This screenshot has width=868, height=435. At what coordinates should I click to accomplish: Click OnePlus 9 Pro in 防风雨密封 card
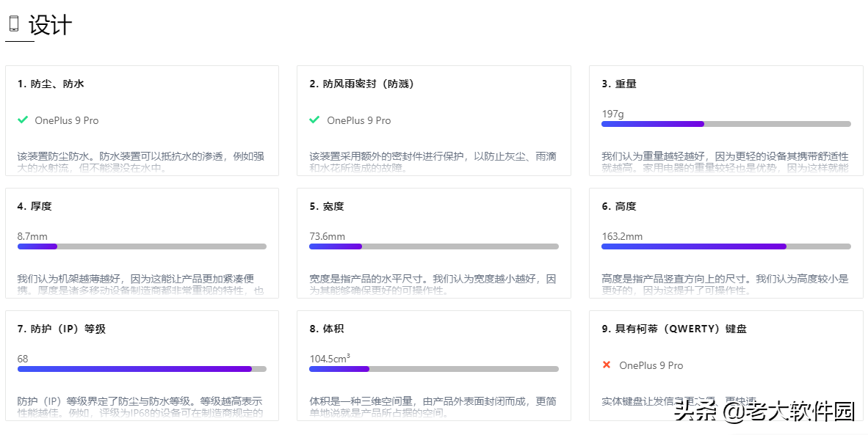coord(358,120)
